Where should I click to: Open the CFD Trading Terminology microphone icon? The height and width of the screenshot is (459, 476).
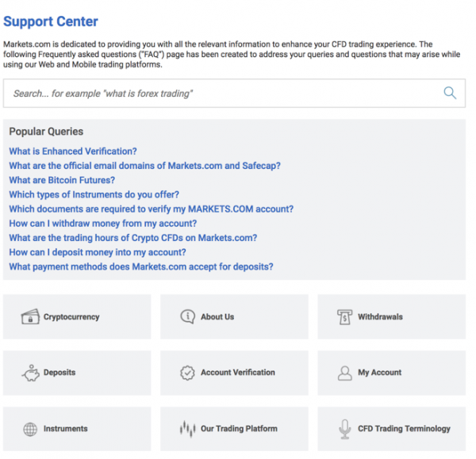click(344, 429)
